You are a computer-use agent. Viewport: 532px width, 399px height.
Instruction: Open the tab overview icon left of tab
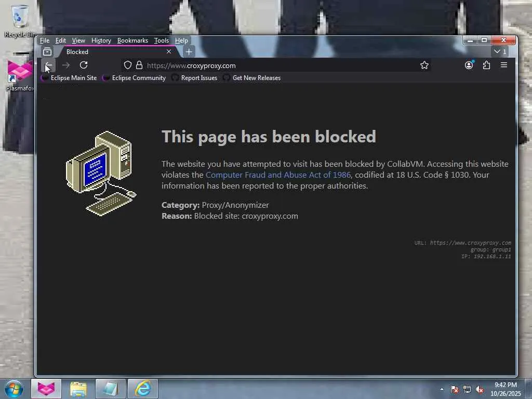point(47,51)
